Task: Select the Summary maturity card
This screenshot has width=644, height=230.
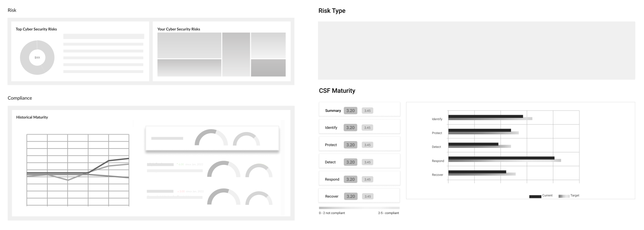Action: point(359,109)
